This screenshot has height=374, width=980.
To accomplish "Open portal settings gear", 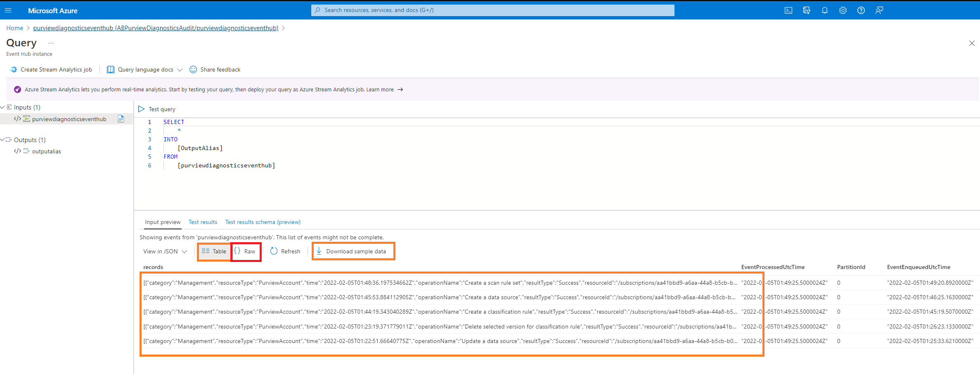I will 843,10.
